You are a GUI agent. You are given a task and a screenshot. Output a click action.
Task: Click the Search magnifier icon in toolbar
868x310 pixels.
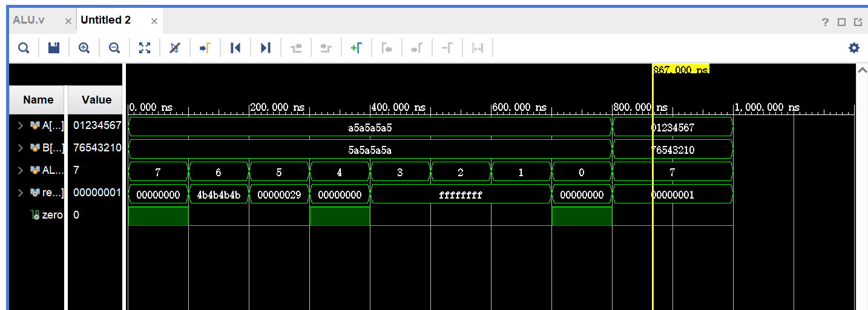pos(24,48)
